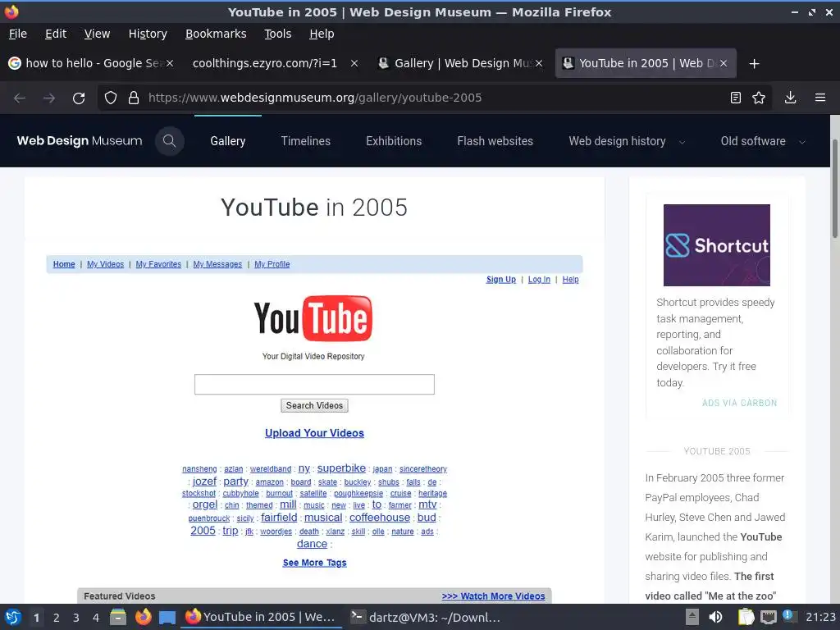840x630 pixels.
Task: Click the forward navigation arrow
Action: pos(49,98)
